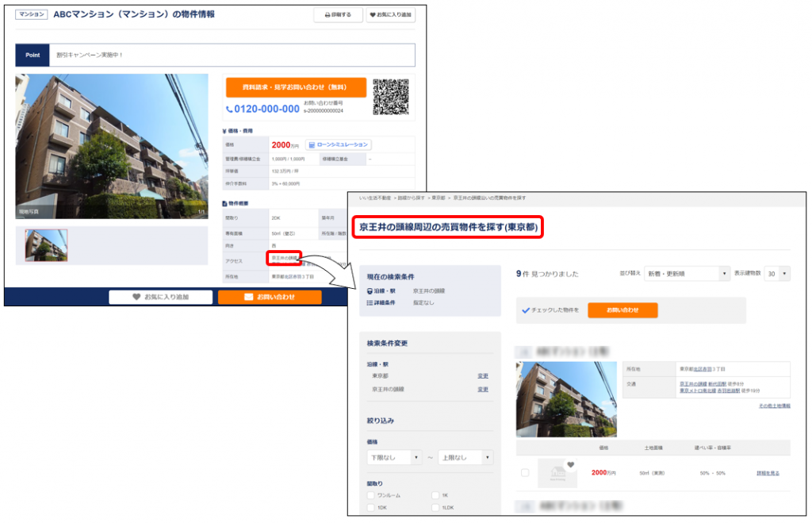Image resolution: width=812 pixels, height=523 pixels.
Task: Open the 詳細を見る link for the listing
Action: point(768,473)
